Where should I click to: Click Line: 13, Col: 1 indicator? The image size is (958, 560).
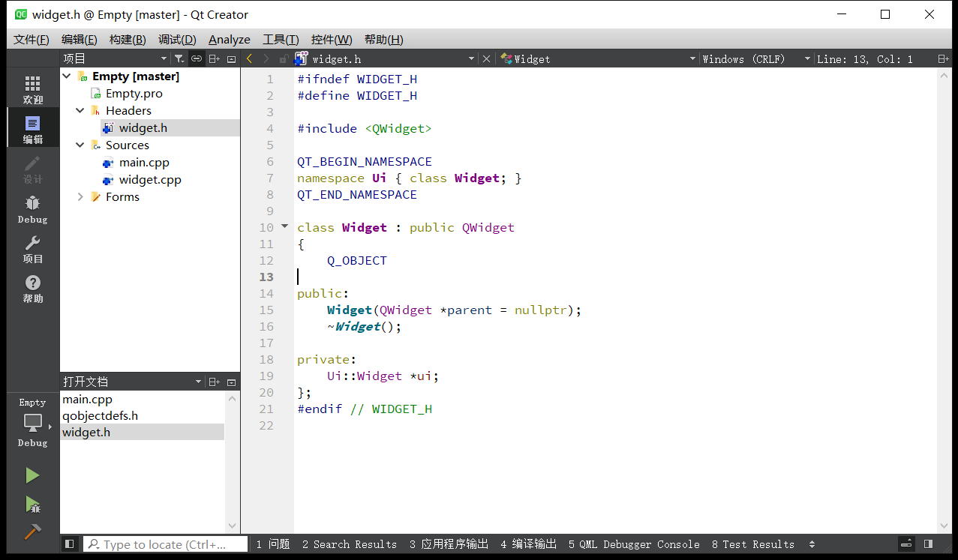pos(865,58)
